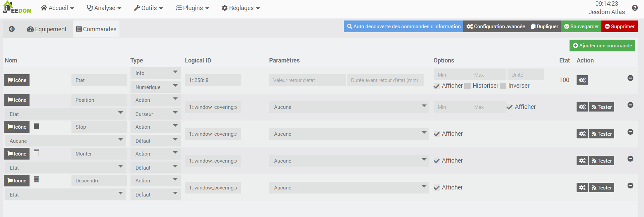Image resolution: width=644 pixels, height=217 pixels.
Task: Open the Aucune parameter dropdown for Descendre
Action: 349,187
